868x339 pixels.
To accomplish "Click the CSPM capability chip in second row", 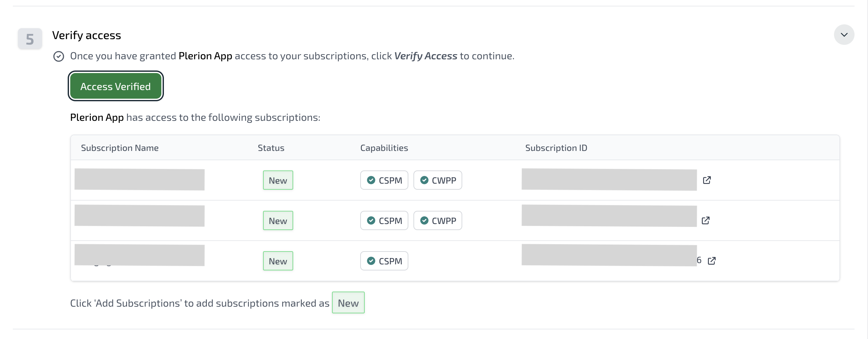I will (x=384, y=220).
